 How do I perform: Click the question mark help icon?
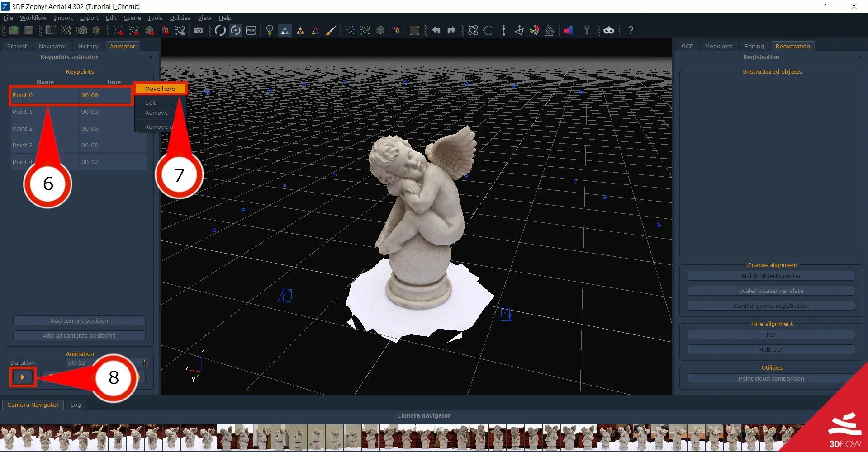631,30
